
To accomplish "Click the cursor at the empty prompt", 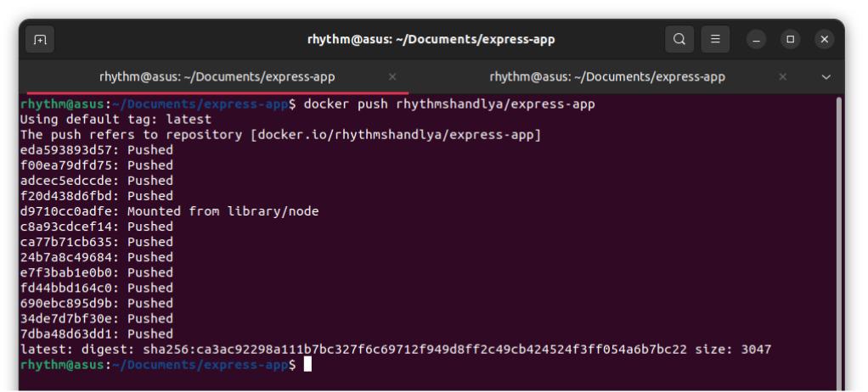I will [x=307, y=365].
